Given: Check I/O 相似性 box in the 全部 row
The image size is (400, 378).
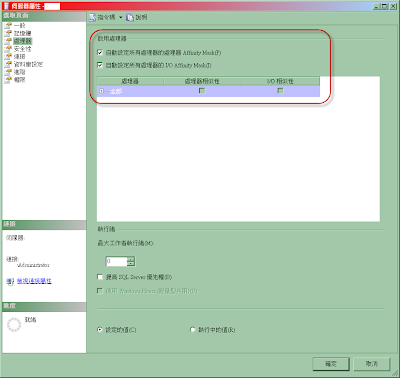Looking at the screenshot, I should pos(280,91).
